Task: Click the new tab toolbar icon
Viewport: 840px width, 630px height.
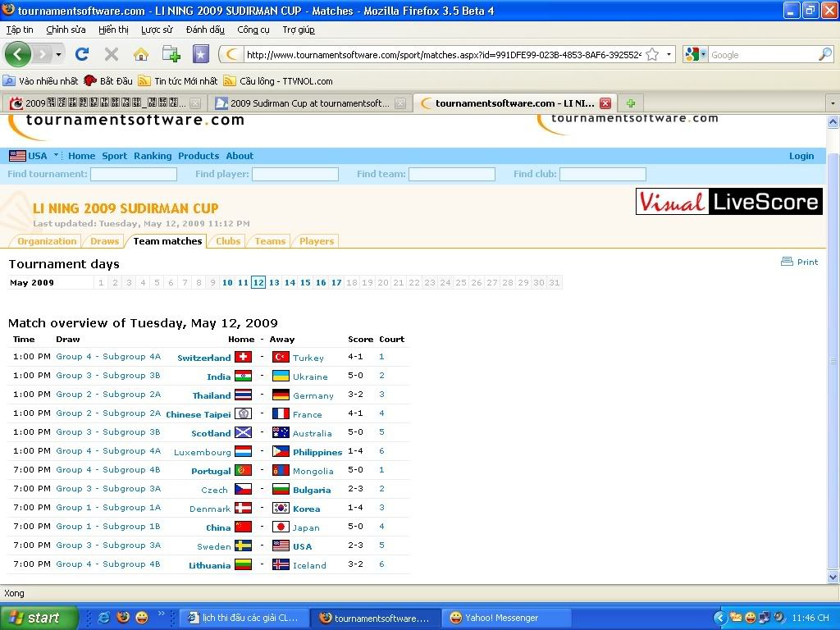Action: coord(171,54)
